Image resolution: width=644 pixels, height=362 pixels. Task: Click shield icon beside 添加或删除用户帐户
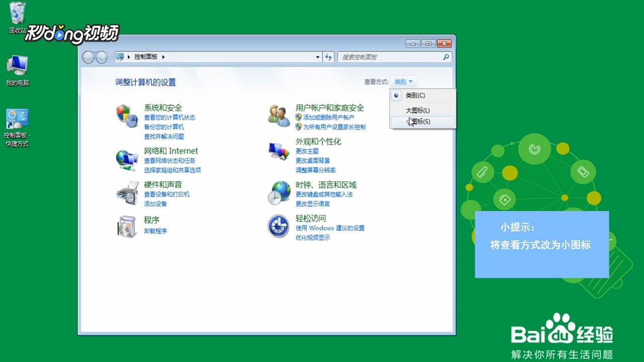click(299, 117)
